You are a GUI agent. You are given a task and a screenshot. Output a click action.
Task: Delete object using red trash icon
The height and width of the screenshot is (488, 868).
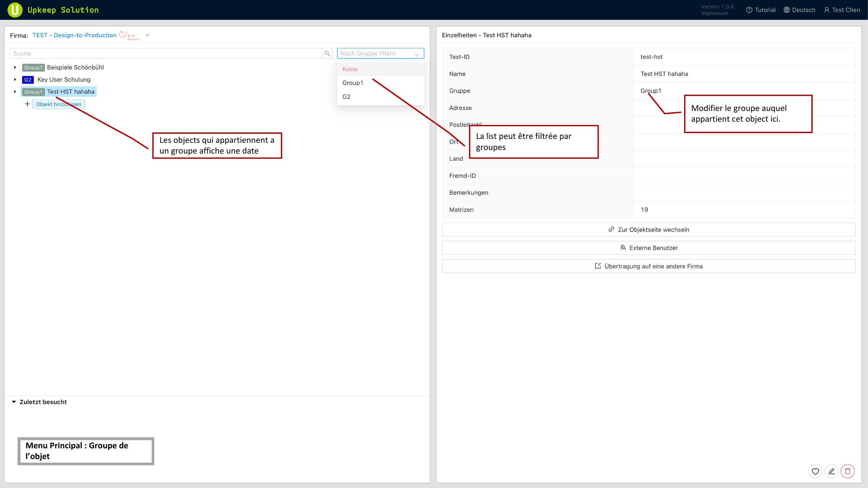847,471
